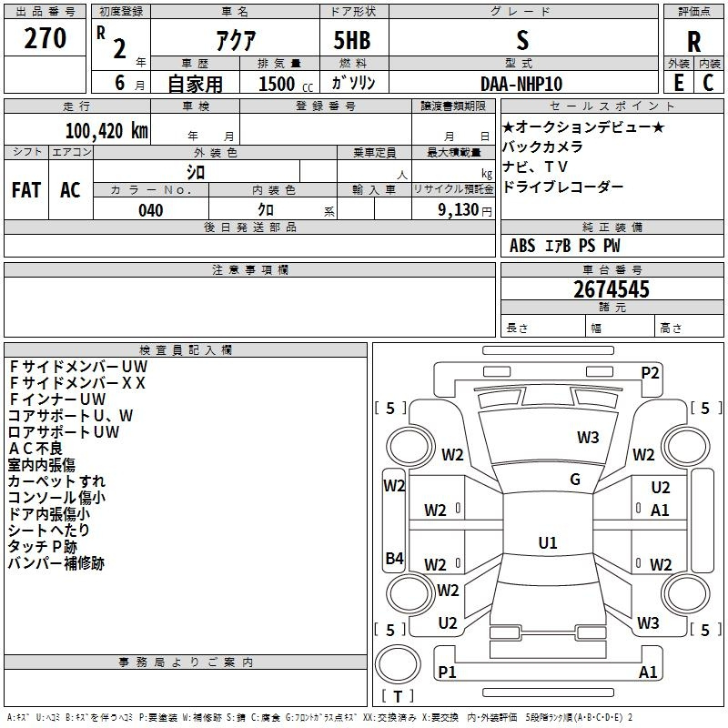This screenshot has height=728, width=728.
Task: Click the interior grade C
Action: click(708, 82)
